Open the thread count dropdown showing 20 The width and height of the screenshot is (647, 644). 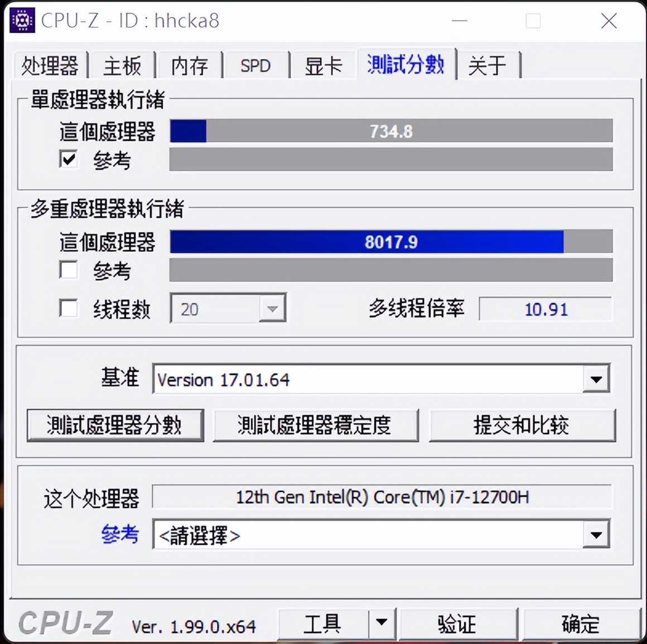tap(272, 309)
